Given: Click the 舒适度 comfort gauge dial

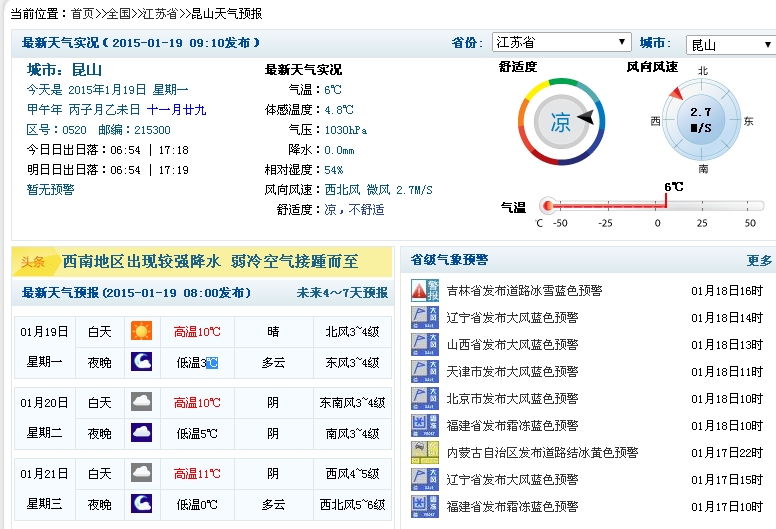Looking at the screenshot, I should (559, 122).
